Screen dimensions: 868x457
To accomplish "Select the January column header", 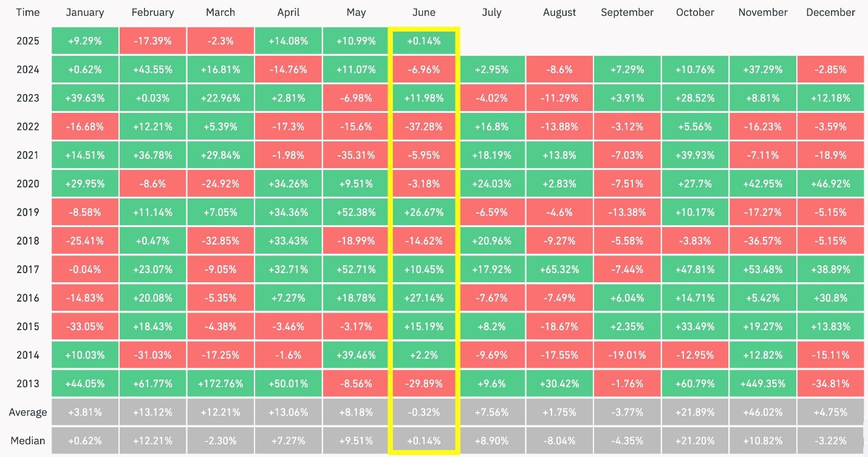I will click(85, 12).
